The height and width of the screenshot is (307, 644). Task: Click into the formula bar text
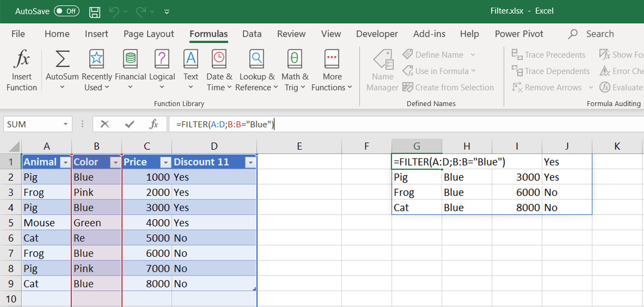click(x=225, y=125)
